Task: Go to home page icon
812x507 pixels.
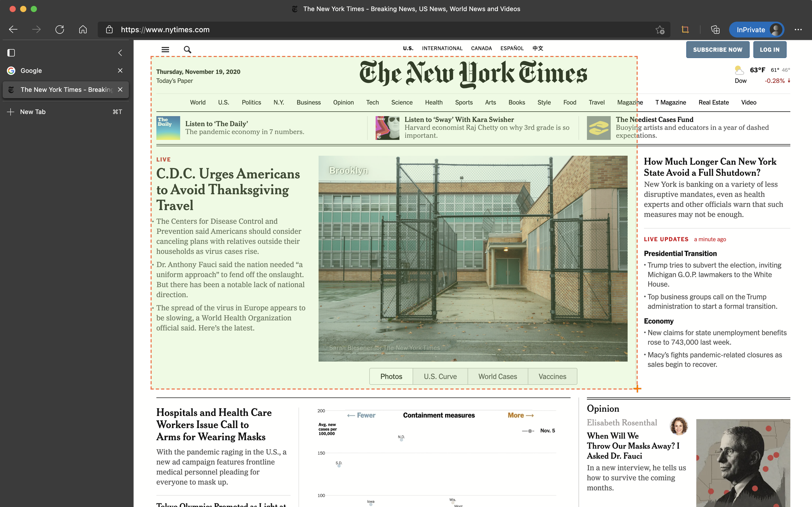Action: click(x=83, y=30)
